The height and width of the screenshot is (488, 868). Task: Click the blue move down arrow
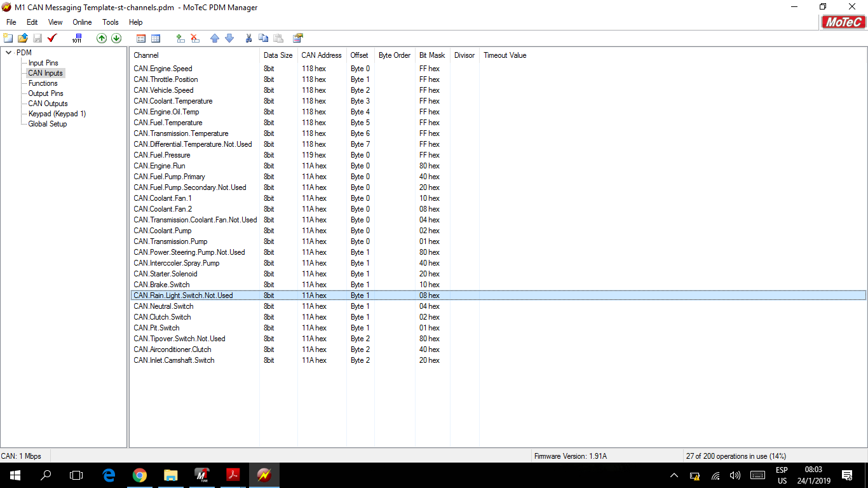pos(229,38)
